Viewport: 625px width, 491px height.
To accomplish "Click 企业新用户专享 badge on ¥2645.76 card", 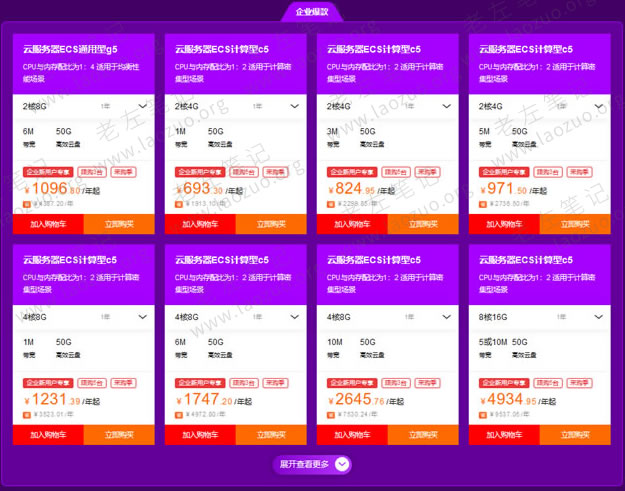I will [x=353, y=382].
